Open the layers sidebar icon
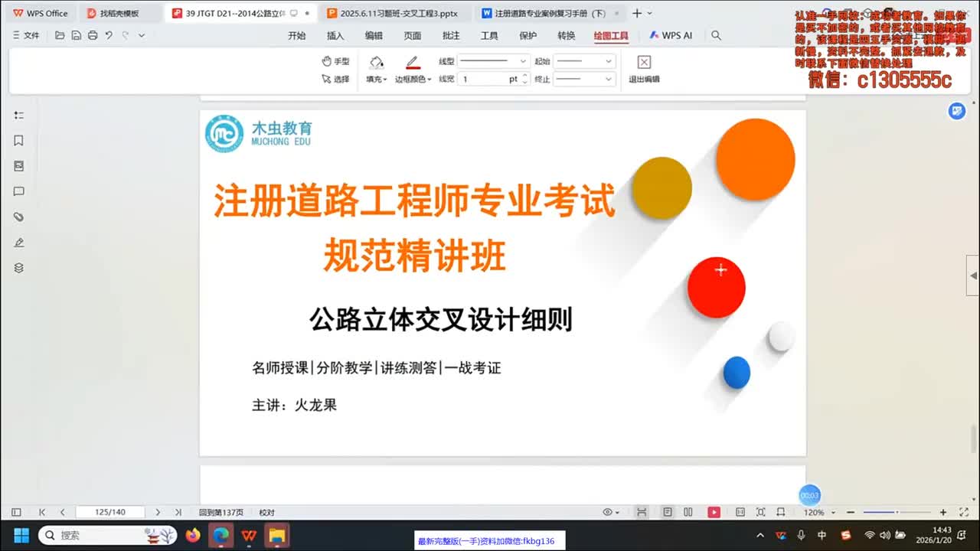This screenshot has height=551, width=980. (19, 268)
